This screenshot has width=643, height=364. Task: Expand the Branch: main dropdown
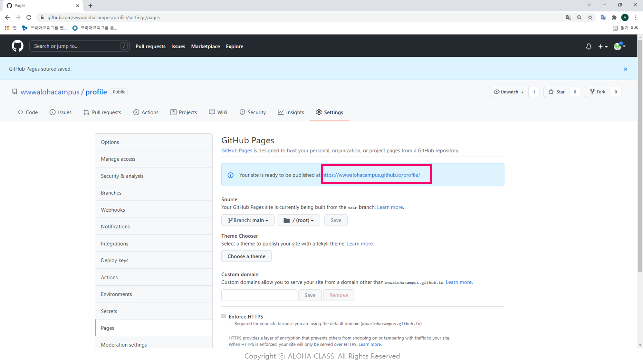click(248, 220)
